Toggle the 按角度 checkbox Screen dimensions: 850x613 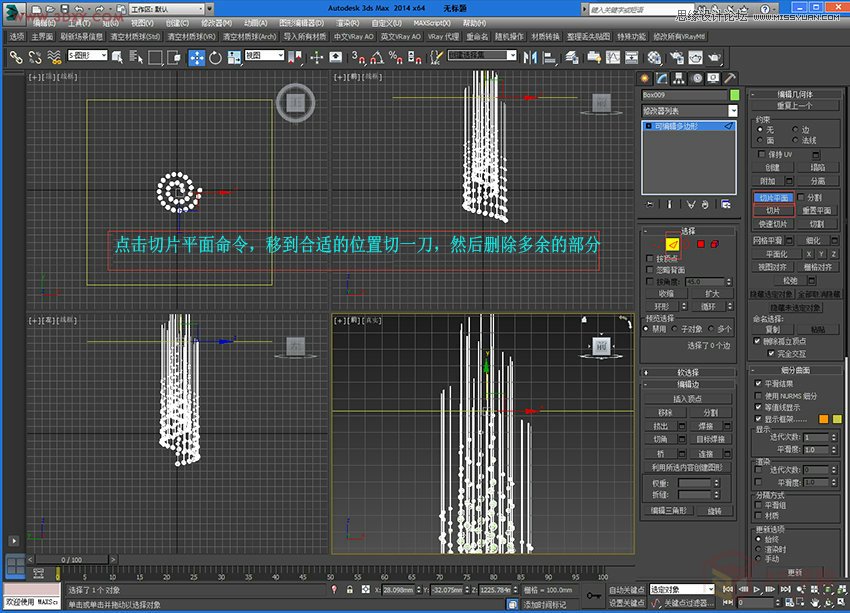tap(650, 282)
